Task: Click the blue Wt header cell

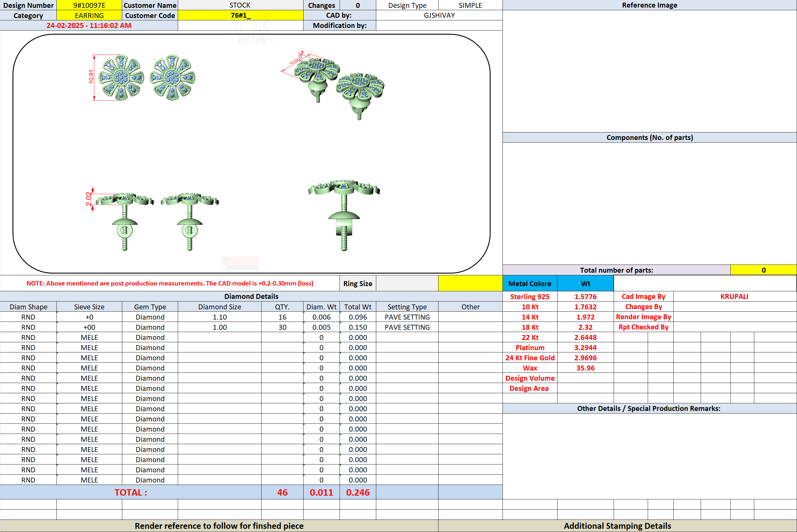Action: pyautogui.click(x=585, y=283)
